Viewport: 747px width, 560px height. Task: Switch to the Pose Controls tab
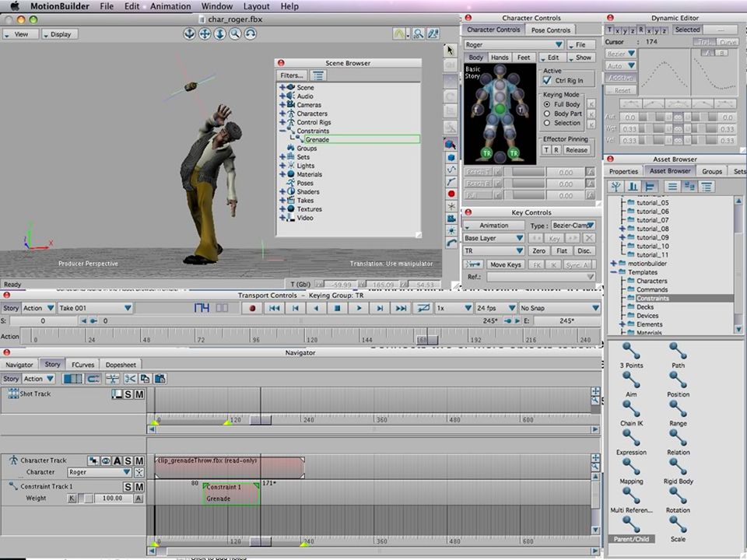(x=550, y=30)
